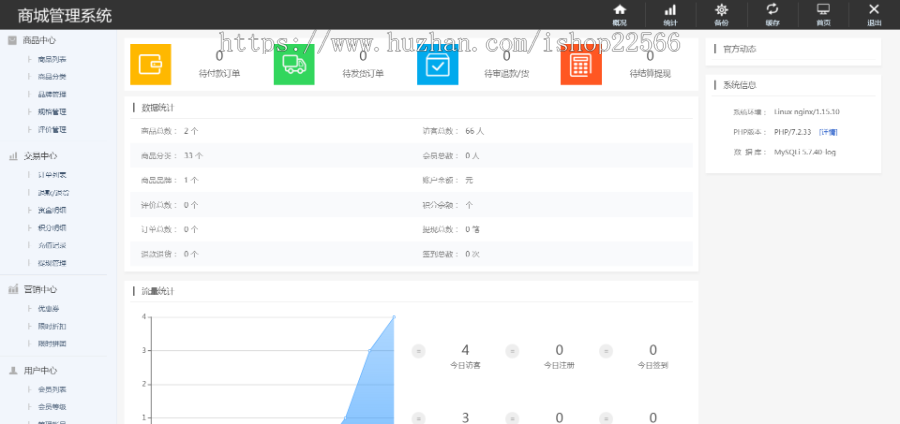The height and width of the screenshot is (424, 900).
Task: Click the 数据统计 panel heading
Action: pos(158,108)
